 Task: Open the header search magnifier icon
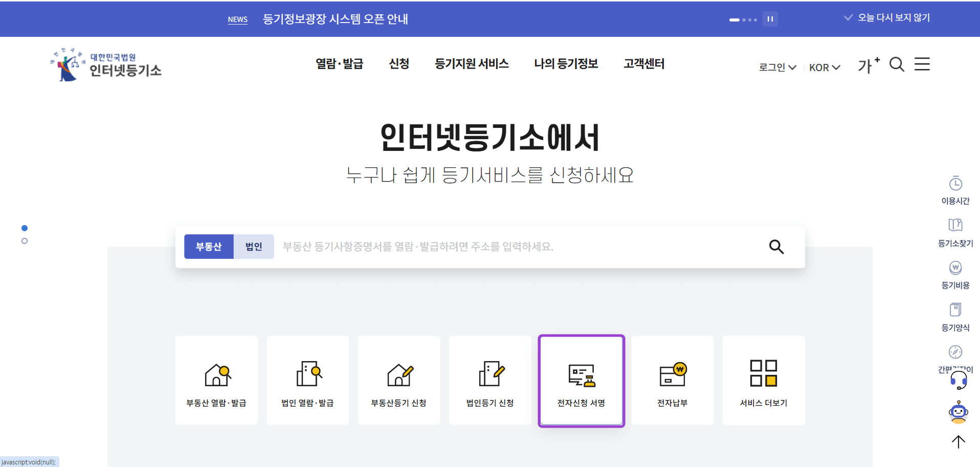[x=897, y=64]
